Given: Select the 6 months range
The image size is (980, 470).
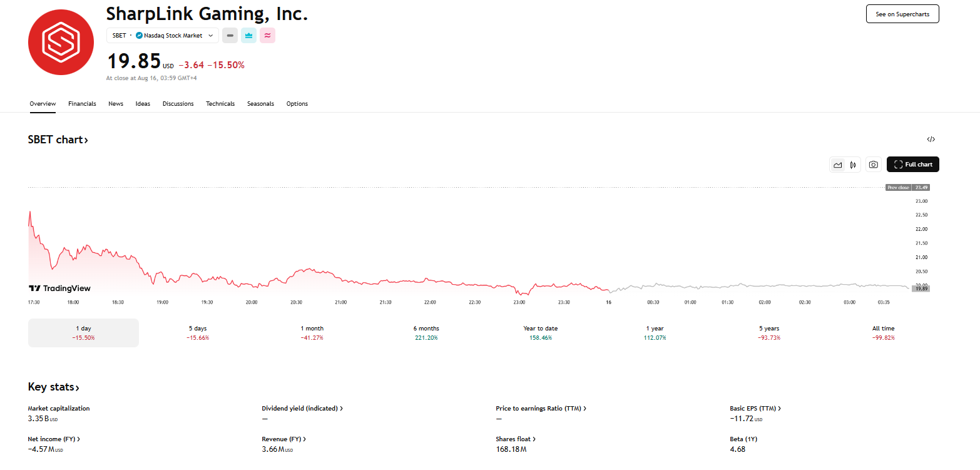Looking at the screenshot, I should coord(426,333).
